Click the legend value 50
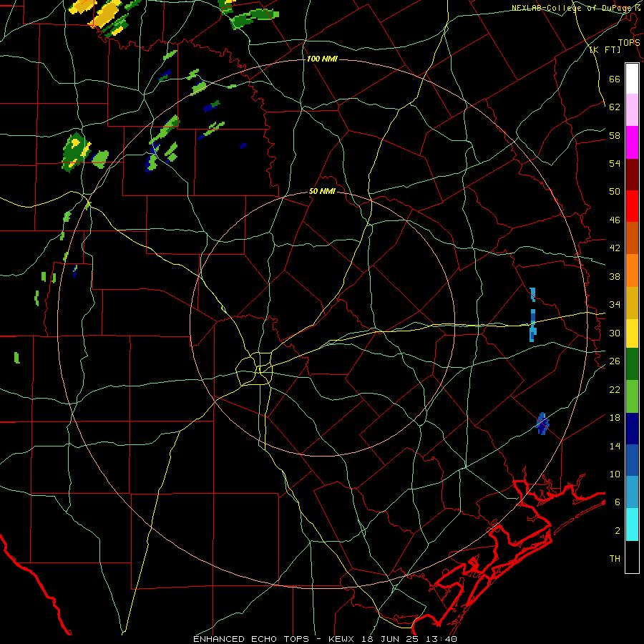 (x=615, y=192)
